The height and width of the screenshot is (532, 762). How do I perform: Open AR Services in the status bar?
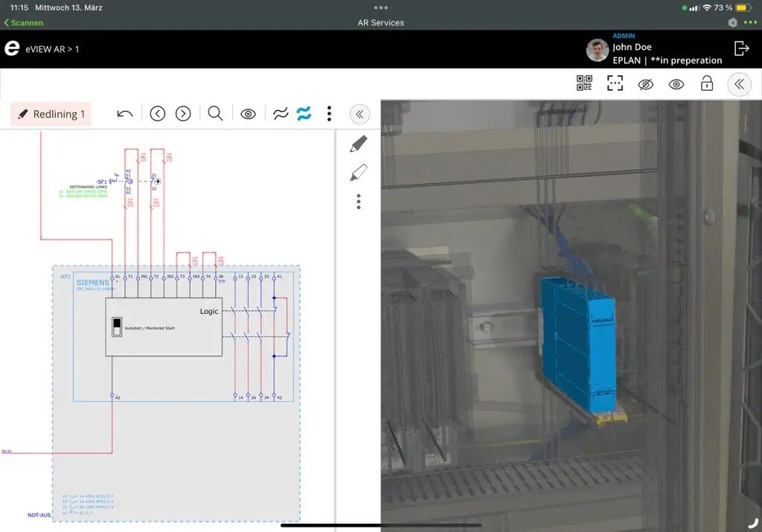click(380, 23)
